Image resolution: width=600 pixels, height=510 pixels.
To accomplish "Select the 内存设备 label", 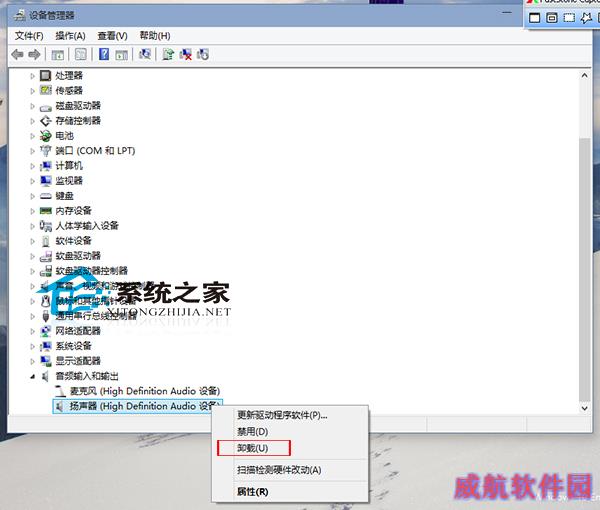I will tap(73, 211).
